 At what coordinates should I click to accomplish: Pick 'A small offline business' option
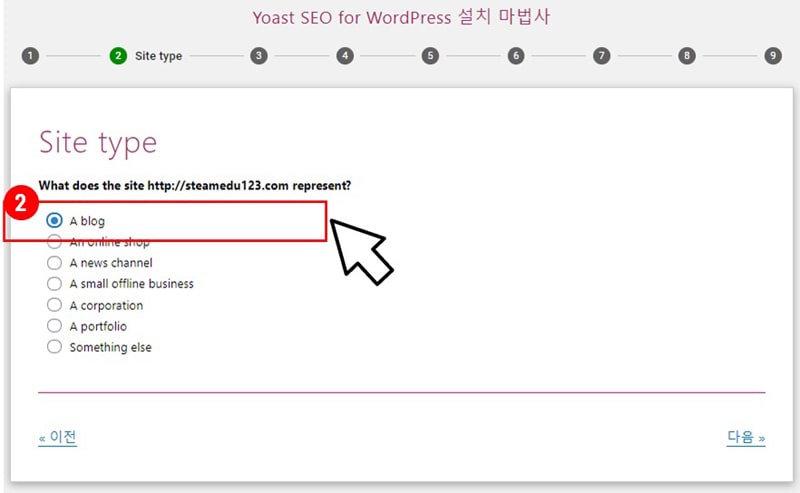click(54, 284)
